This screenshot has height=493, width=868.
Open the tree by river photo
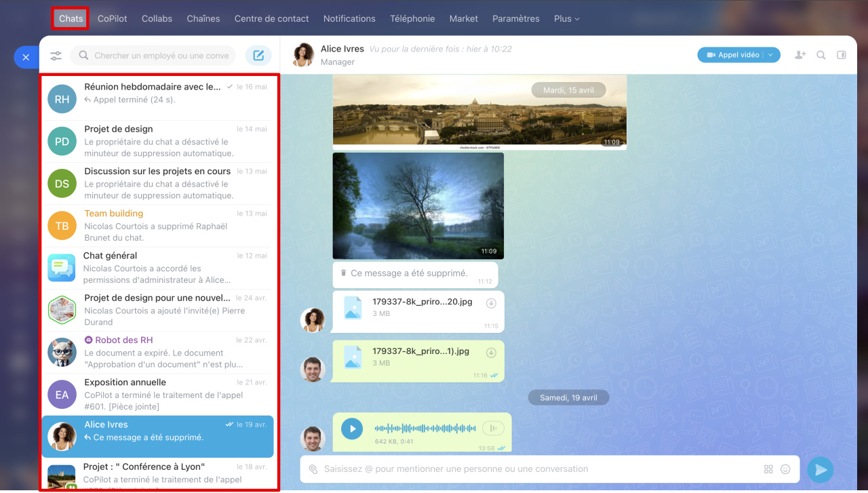click(x=418, y=205)
